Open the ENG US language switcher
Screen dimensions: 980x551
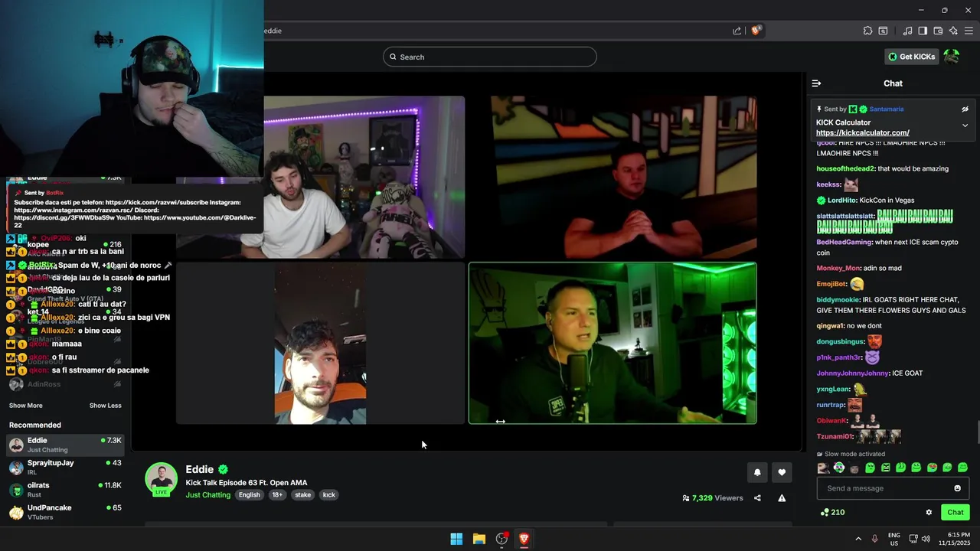[893, 539]
